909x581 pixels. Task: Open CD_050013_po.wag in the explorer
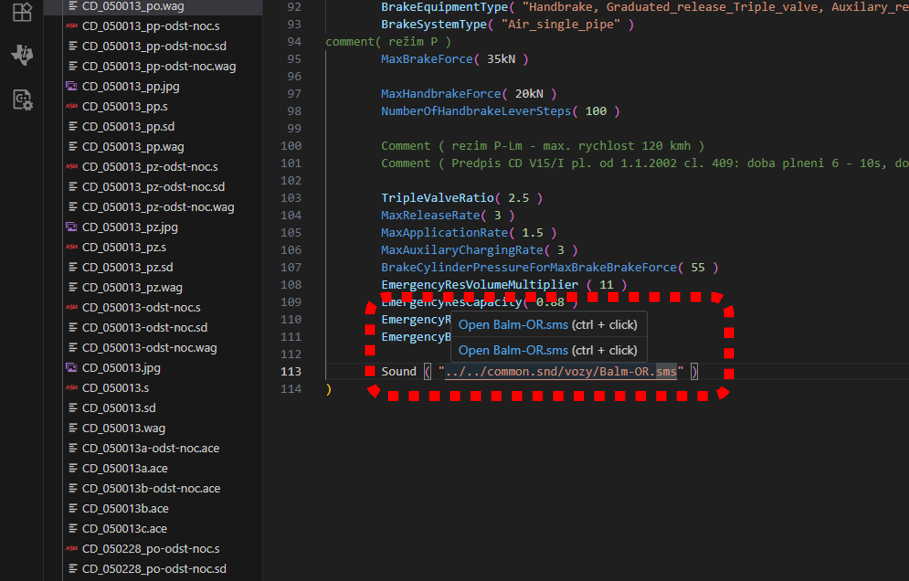132,6
